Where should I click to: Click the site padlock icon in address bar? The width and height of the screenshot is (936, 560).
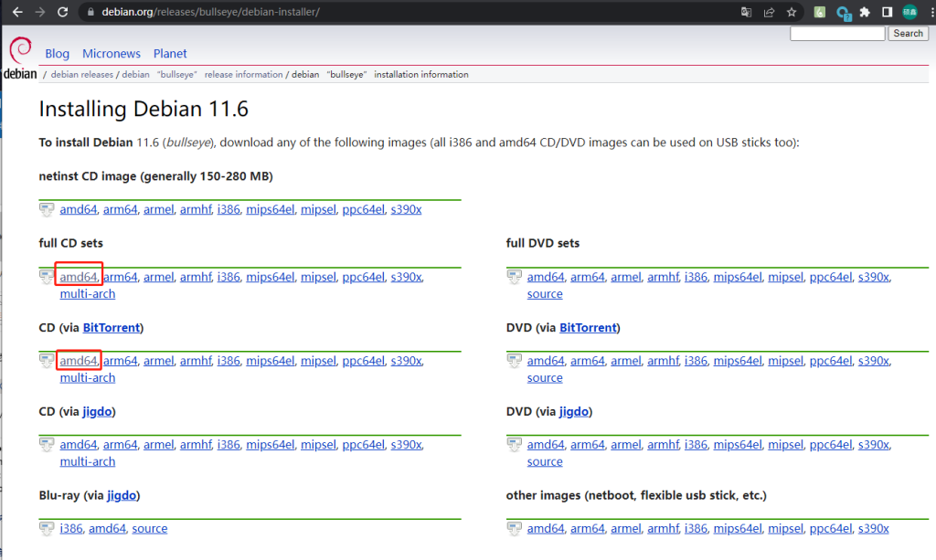coord(89,13)
